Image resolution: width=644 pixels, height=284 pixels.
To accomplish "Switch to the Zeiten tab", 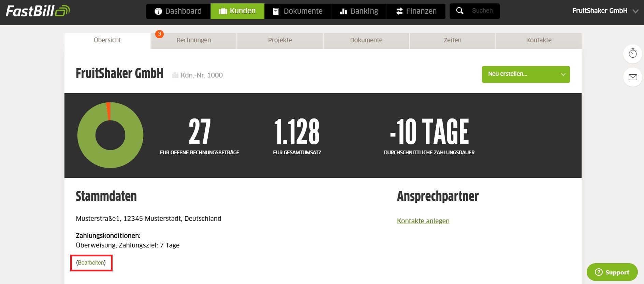I will point(453,41).
